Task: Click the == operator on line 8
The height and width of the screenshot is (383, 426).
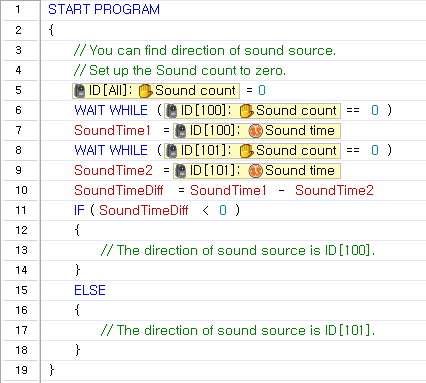Action: pyautogui.click(x=353, y=150)
